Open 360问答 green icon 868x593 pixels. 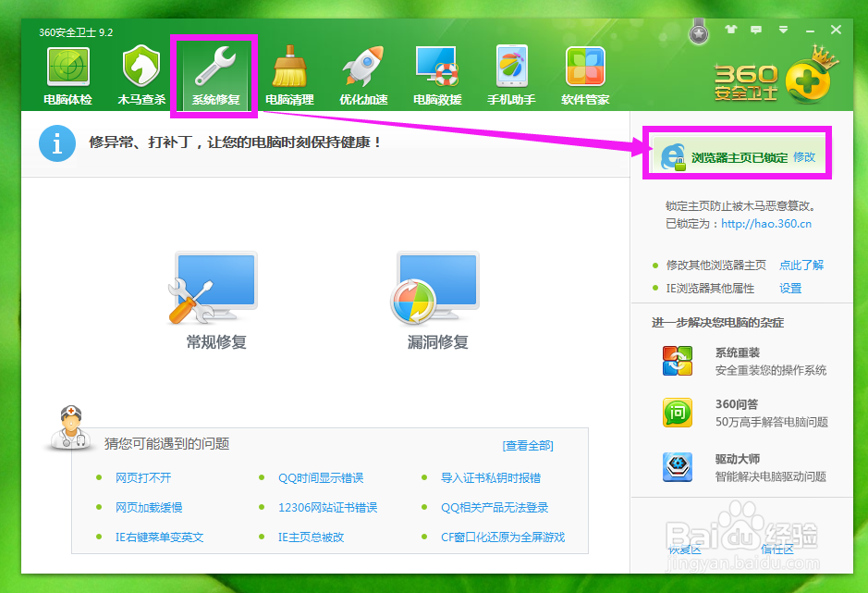(678, 413)
